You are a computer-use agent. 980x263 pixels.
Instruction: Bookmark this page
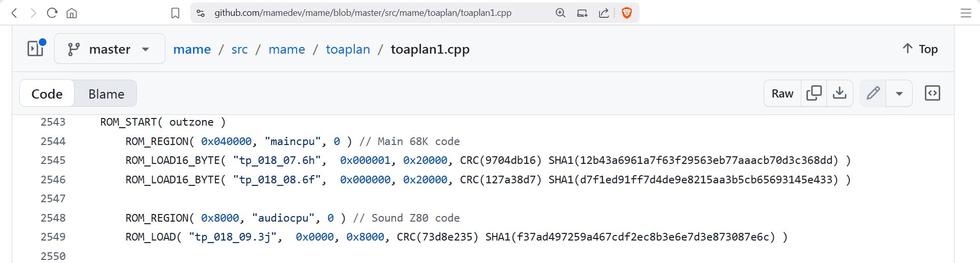(175, 13)
